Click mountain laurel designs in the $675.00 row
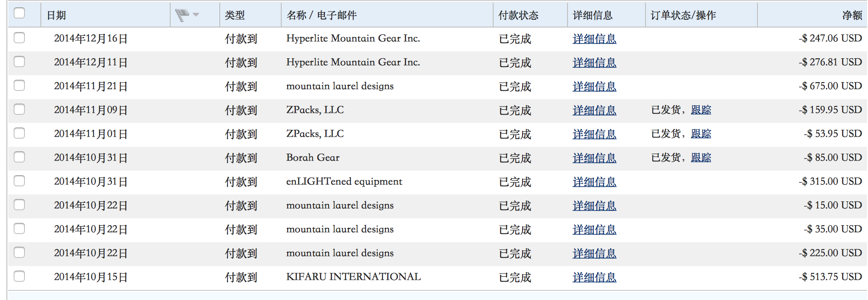The height and width of the screenshot is (300, 868). [340, 87]
